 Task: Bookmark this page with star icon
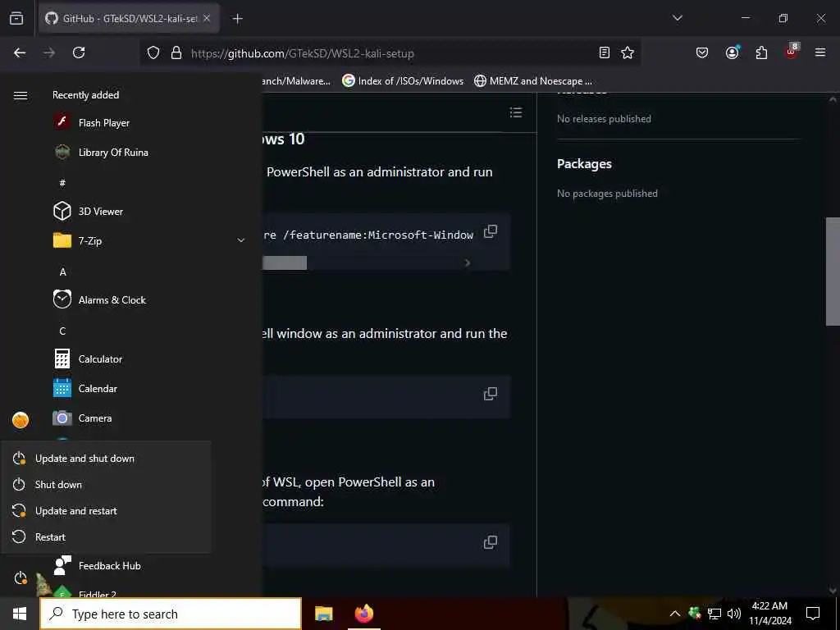628,52
